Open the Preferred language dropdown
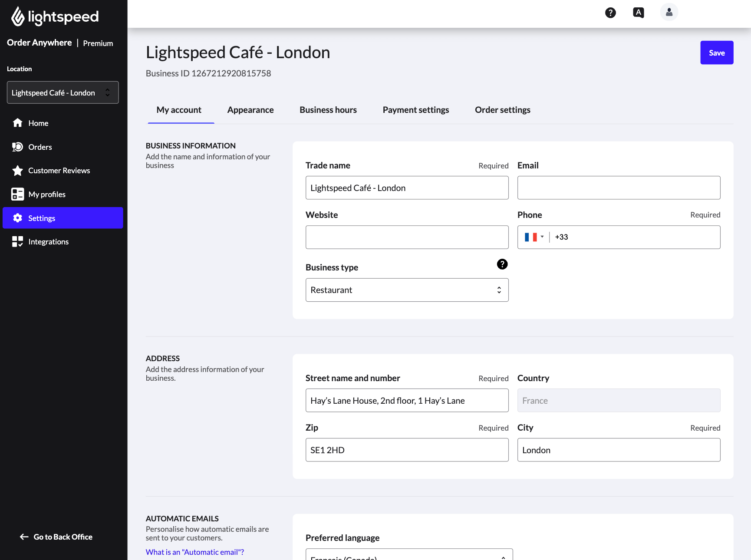The height and width of the screenshot is (560, 751). pyautogui.click(x=409, y=554)
